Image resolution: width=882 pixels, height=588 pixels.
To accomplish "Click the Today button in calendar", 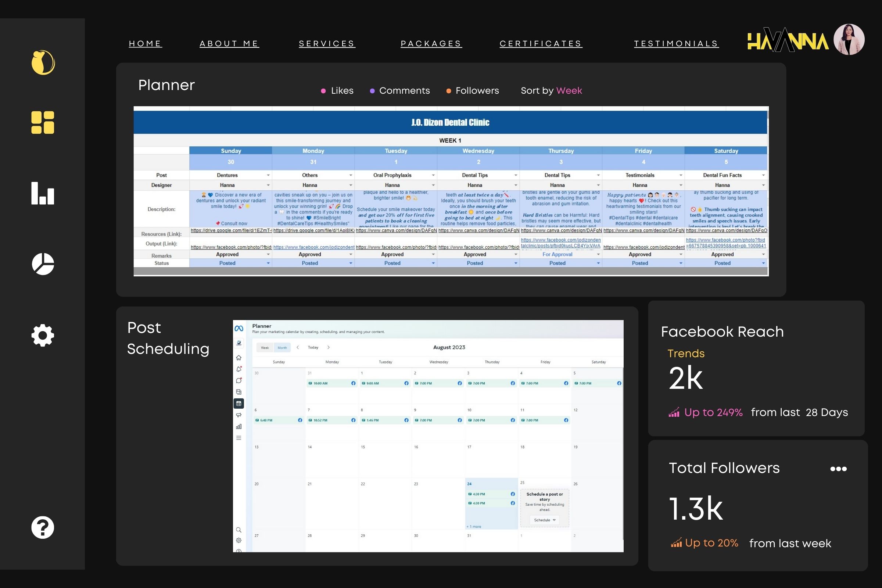I will point(313,347).
